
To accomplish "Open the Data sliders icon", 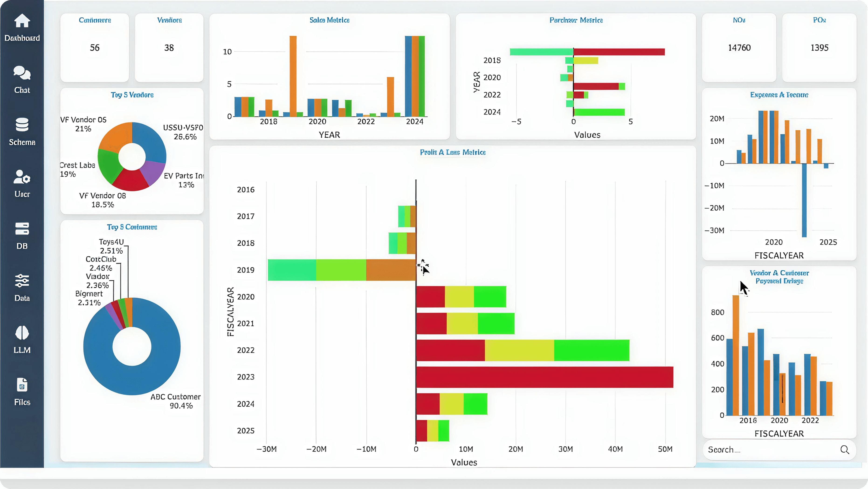I will (x=22, y=281).
